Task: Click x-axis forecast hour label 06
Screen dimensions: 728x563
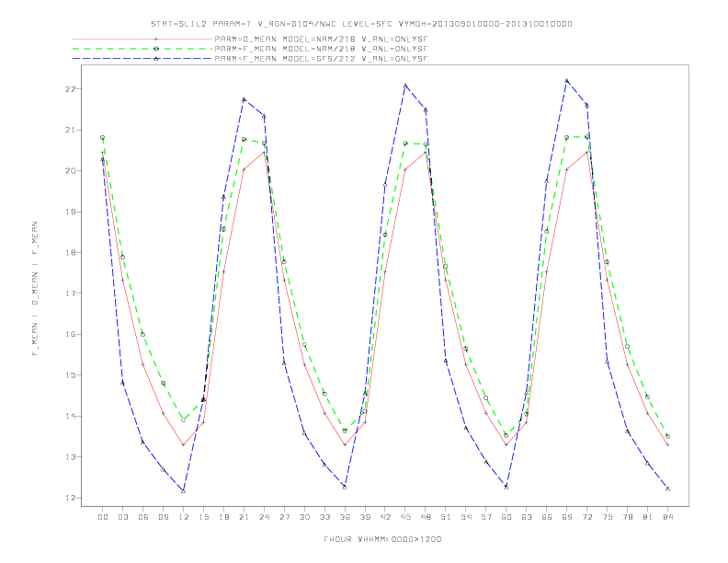Action: tap(143, 517)
